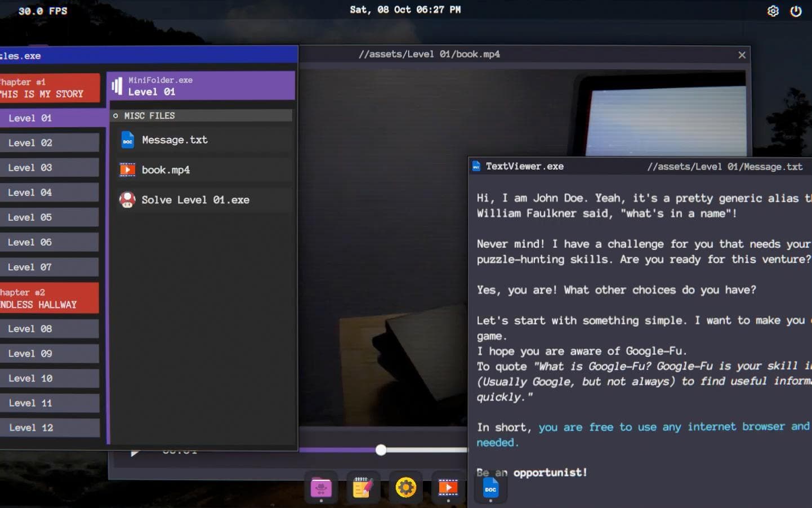Click the 30.0 FPS counter
This screenshot has width=812, height=508.
pyautogui.click(x=43, y=11)
